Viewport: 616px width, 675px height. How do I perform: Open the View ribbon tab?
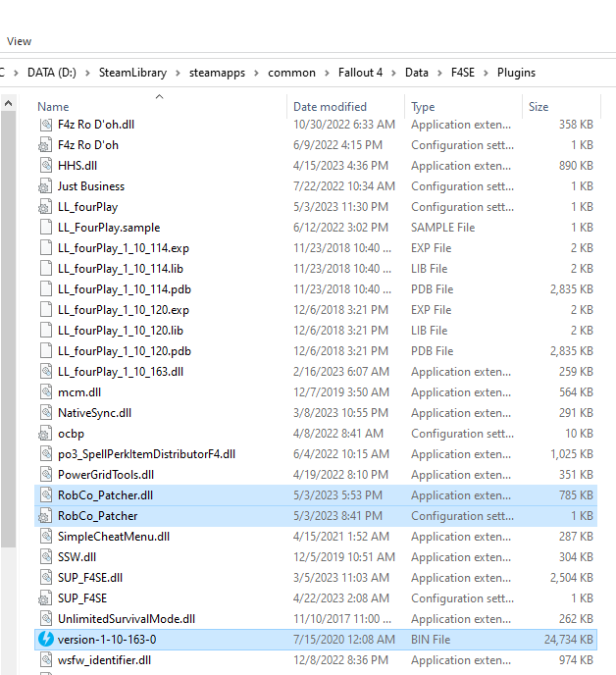pos(19,41)
